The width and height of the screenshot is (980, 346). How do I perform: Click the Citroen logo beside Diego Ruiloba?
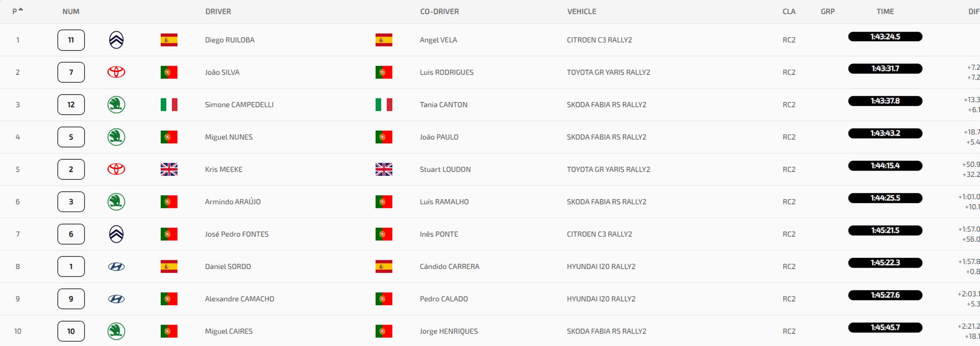pos(116,40)
